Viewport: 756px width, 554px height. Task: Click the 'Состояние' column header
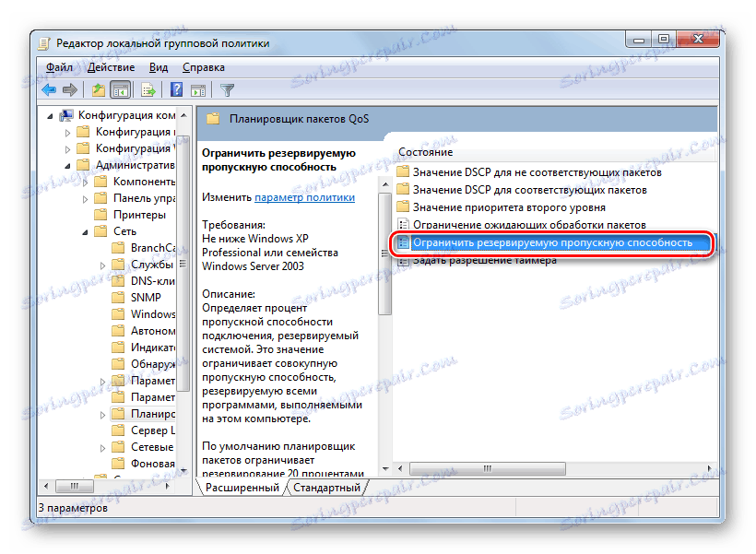(x=426, y=152)
